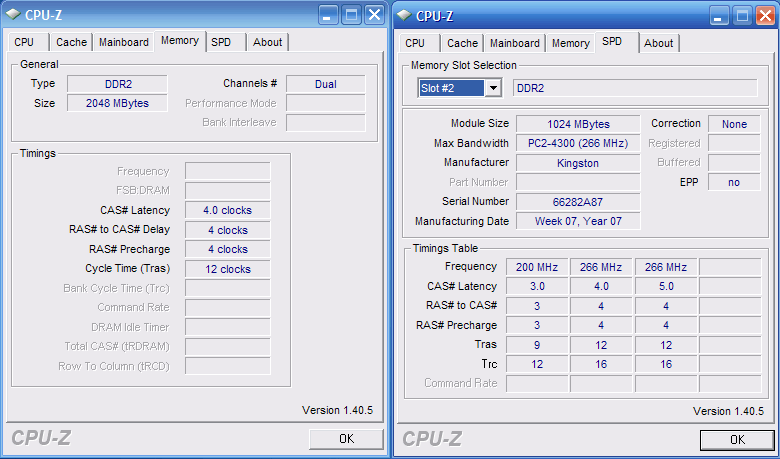Click the Channels field showing Dual
This screenshot has height=459, width=780.
326,84
